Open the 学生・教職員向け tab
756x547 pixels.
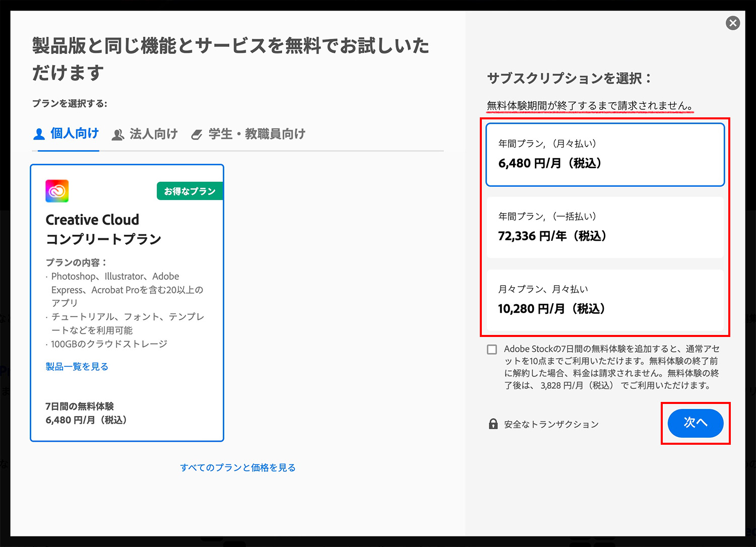[x=248, y=134]
